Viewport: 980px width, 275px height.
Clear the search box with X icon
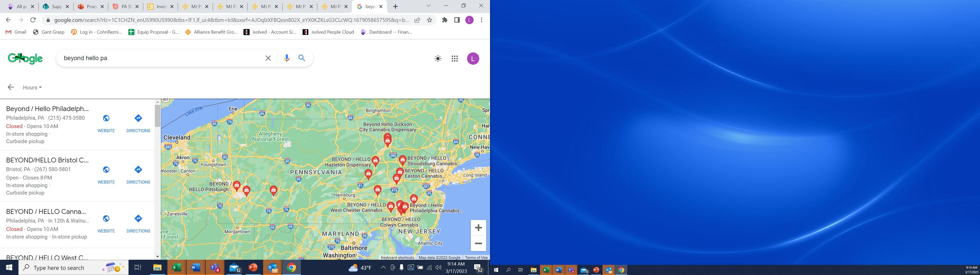click(x=268, y=58)
